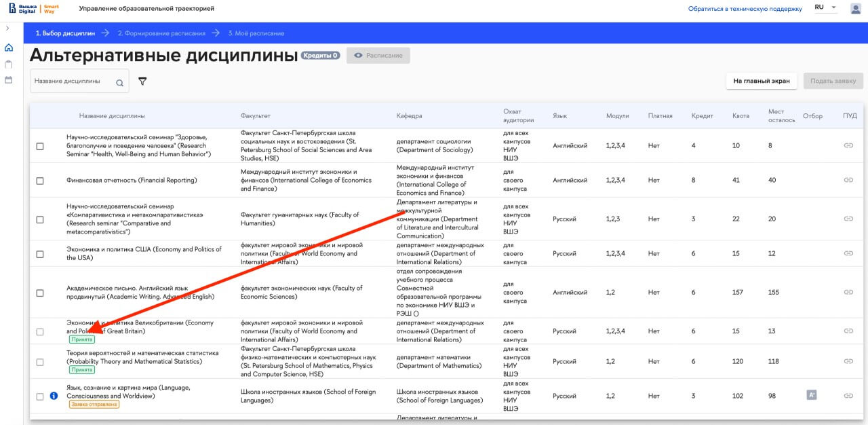This screenshot has height=425, width=868.
Task: Click the search magnifier icon
Action: point(120,83)
